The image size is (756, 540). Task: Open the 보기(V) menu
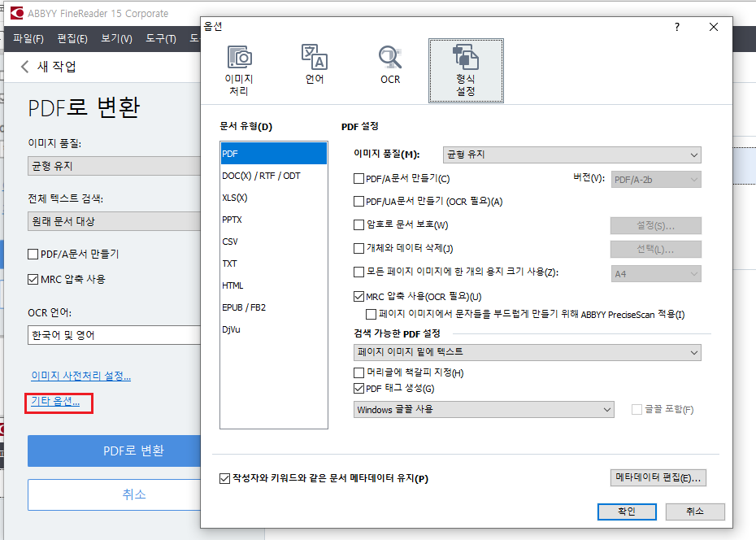(116, 38)
